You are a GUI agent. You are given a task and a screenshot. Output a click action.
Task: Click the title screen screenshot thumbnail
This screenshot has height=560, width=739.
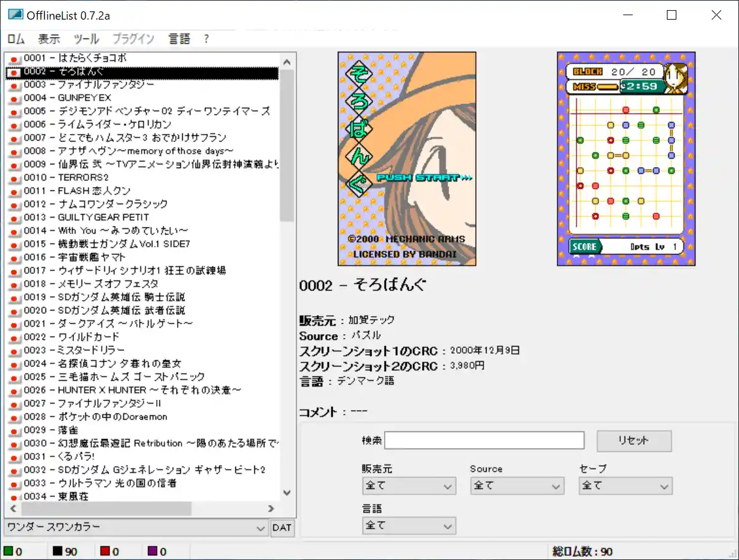click(x=407, y=159)
